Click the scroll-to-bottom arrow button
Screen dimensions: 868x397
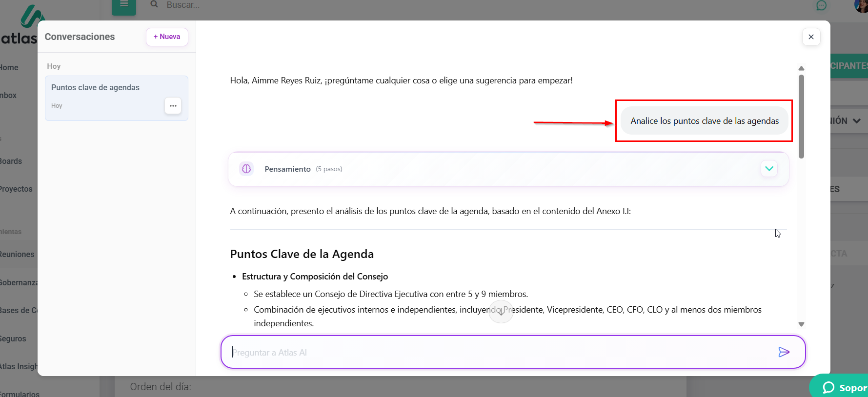point(501,312)
